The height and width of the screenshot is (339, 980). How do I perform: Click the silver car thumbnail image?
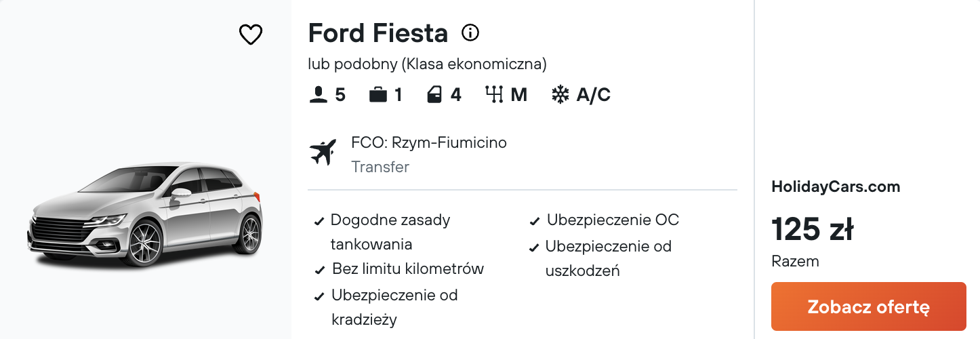pos(145,214)
